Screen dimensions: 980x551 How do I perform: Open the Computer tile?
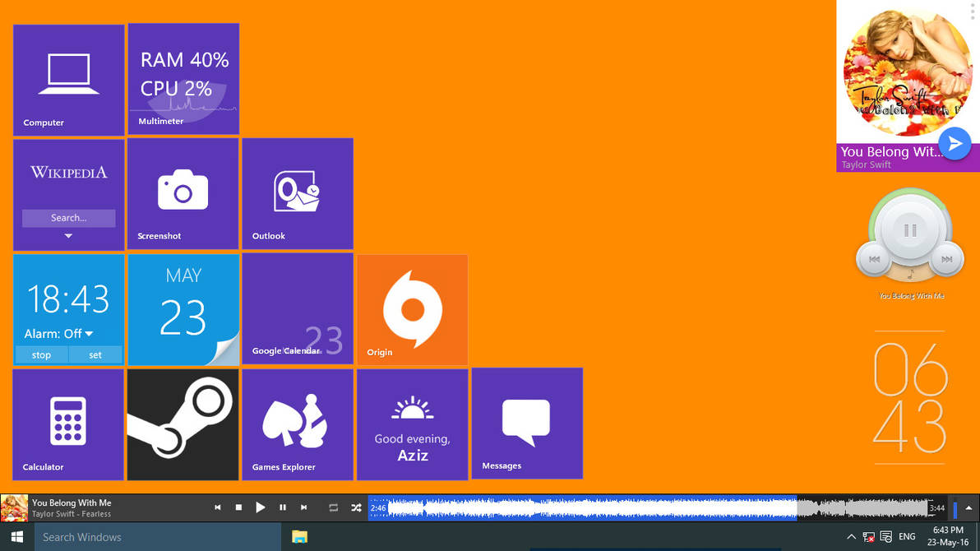click(x=69, y=80)
